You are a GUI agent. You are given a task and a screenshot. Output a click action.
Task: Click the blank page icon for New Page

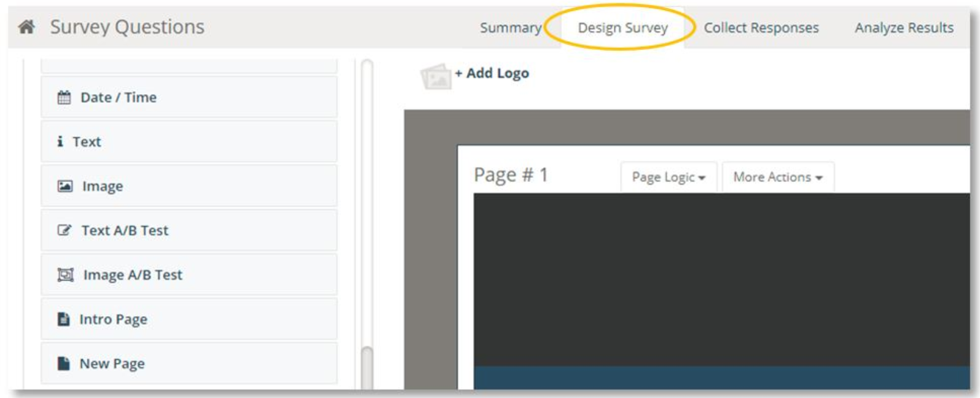(x=63, y=363)
